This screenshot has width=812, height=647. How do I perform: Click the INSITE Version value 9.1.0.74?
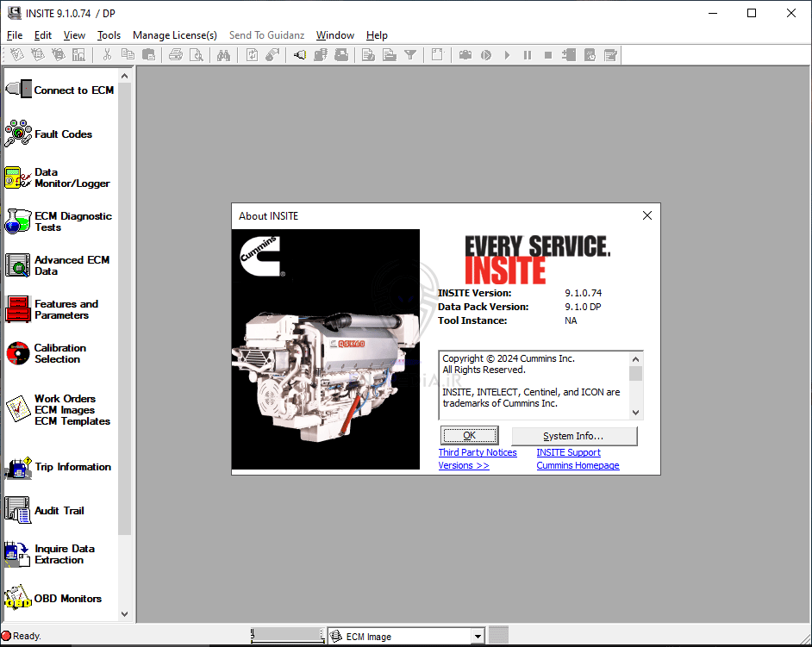[583, 293]
